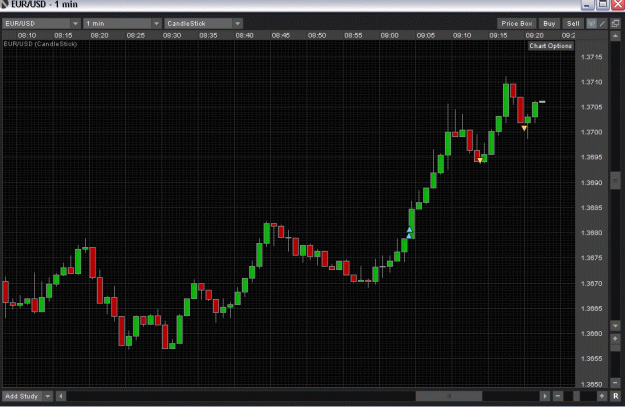Click the orange sell marker near 1.3695
625x407 pixels.
[480, 160]
